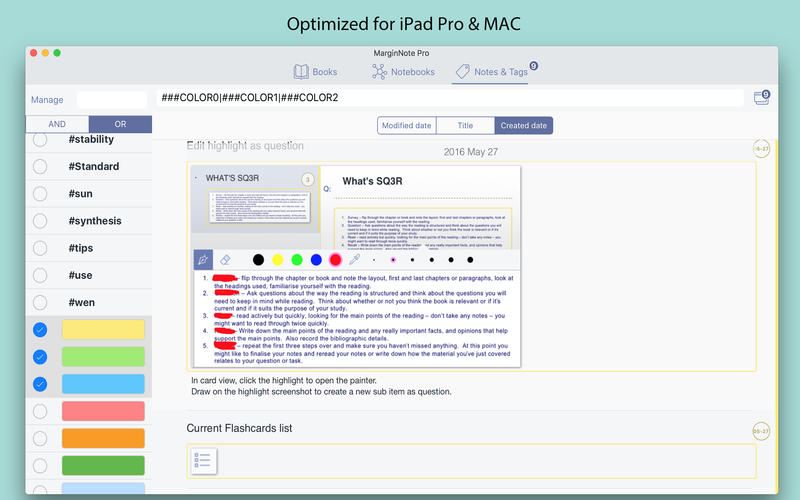Open the card deck icon with badge 9
The width and height of the screenshot is (800, 500).
point(762,97)
